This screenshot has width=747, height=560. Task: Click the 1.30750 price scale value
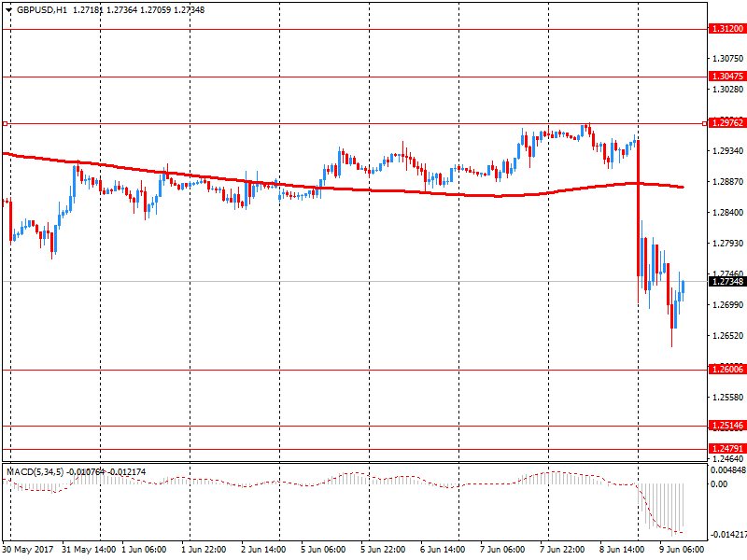coord(728,59)
